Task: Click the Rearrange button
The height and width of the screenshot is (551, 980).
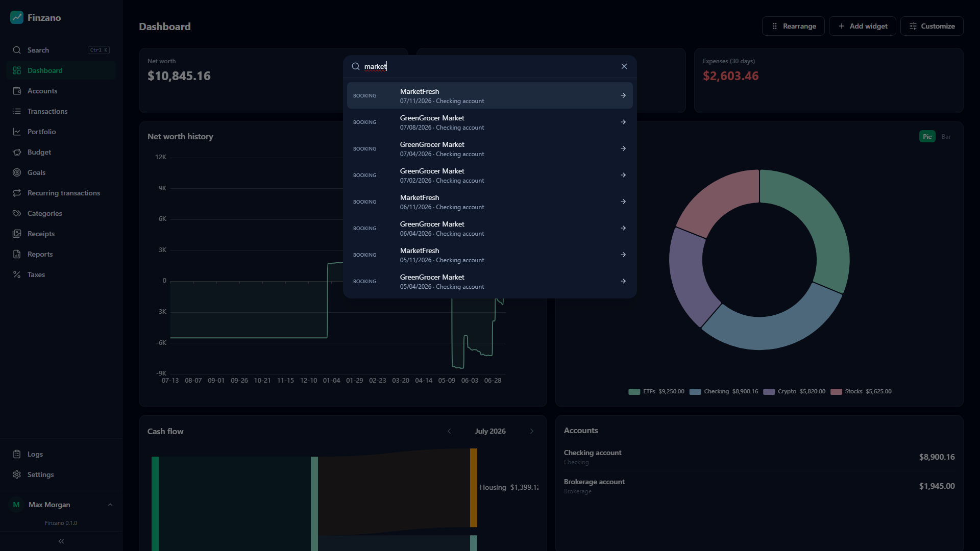Action: point(793,26)
